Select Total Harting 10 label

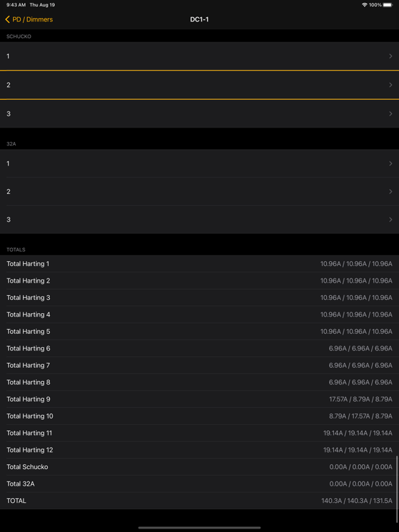pyautogui.click(x=30, y=416)
